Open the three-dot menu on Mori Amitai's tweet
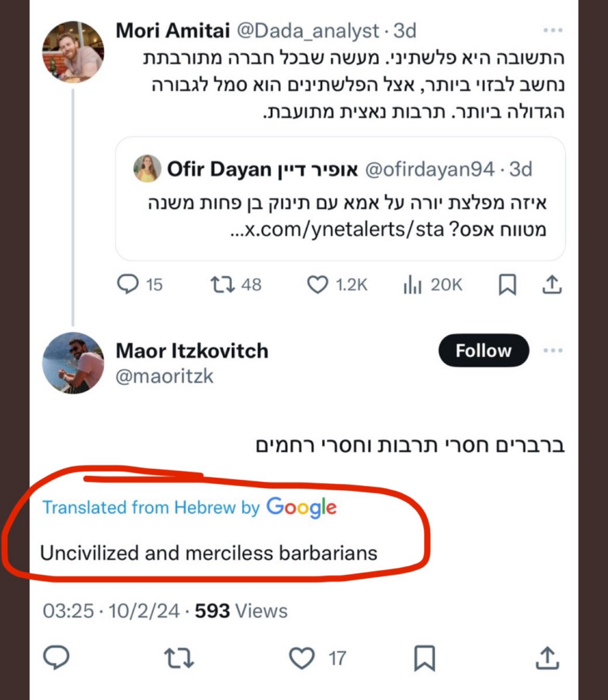This screenshot has height=700, width=608. [x=553, y=29]
